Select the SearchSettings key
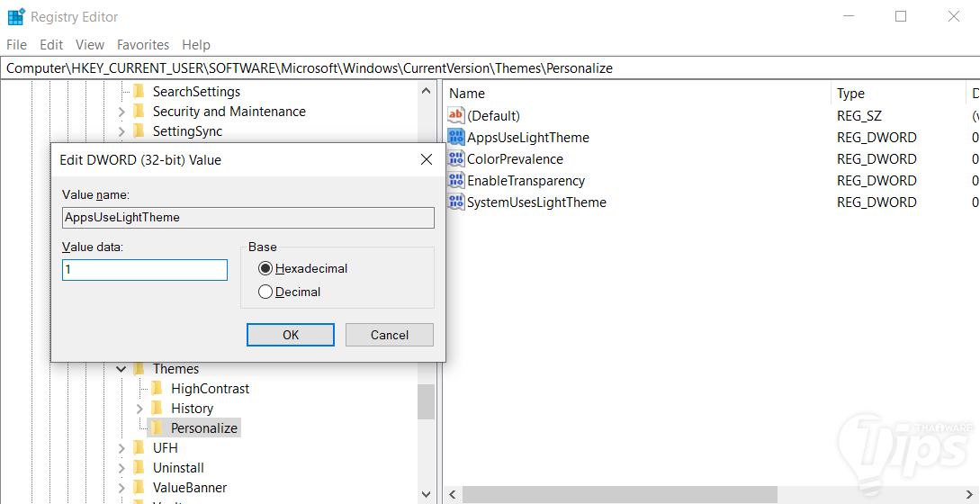980x504 pixels. point(197,92)
